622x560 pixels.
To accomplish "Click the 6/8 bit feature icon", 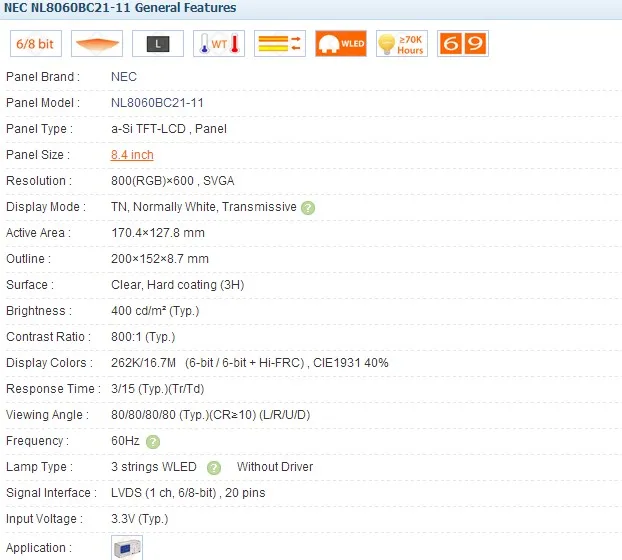I will pos(36,44).
